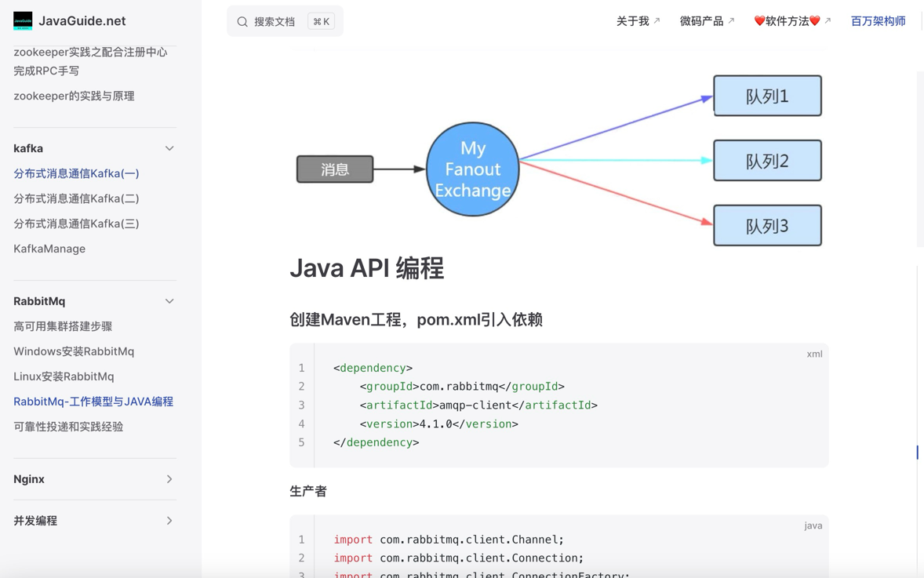Click the 队列3 box in diagram

pyautogui.click(x=767, y=225)
